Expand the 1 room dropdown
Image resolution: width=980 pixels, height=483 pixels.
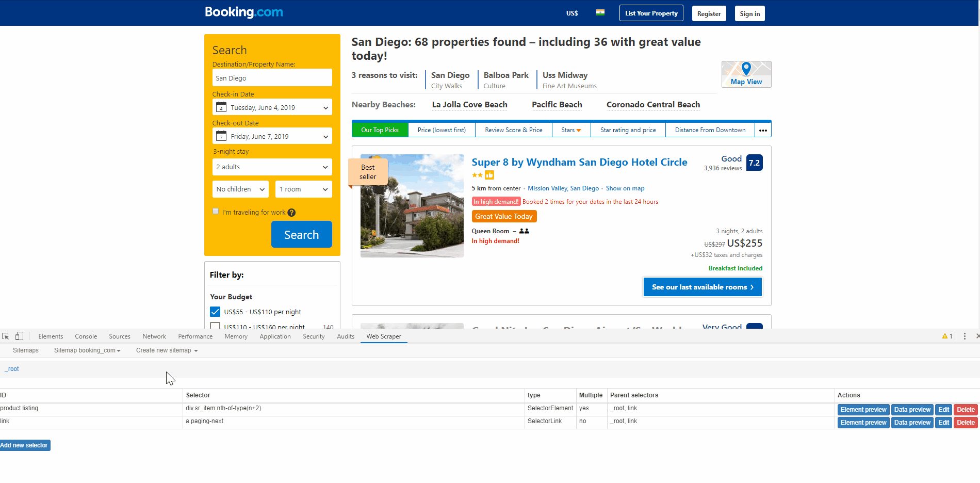304,189
